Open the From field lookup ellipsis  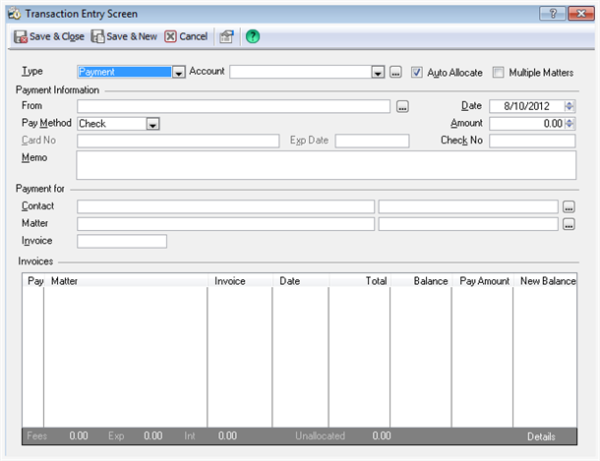click(402, 106)
